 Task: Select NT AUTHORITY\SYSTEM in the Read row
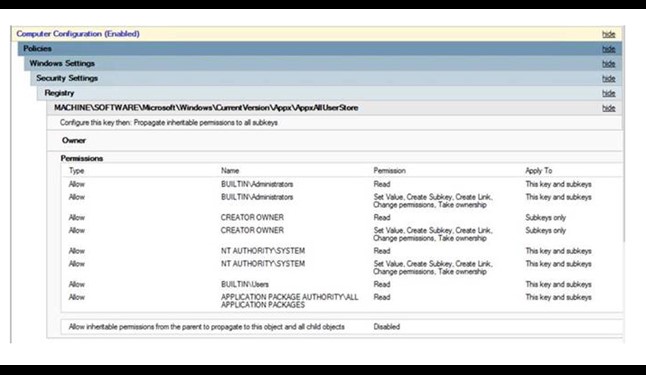coord(263,251)
